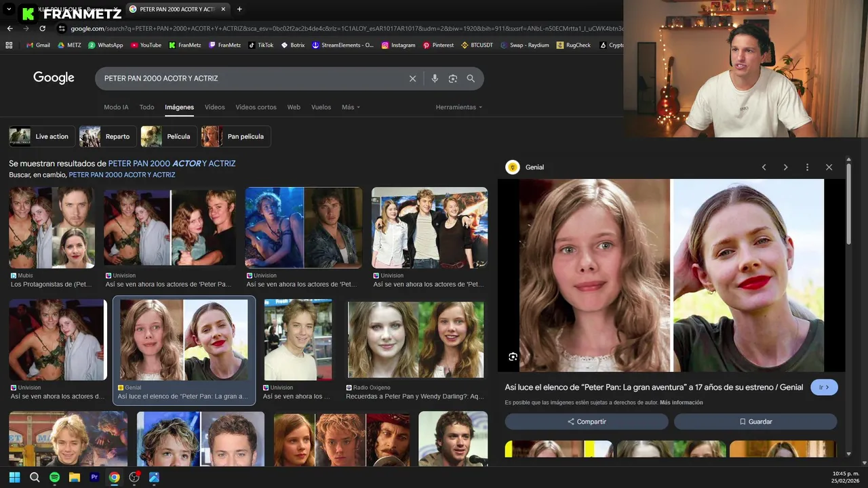The width and height of the screenshot is (868, 488).
Task: Go to previous image in preview panel
Action: tap(764, 167)
